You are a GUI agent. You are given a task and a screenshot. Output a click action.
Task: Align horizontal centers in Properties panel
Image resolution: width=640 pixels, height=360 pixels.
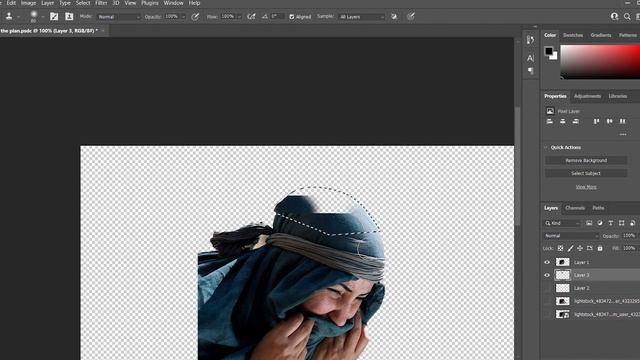[x=563, y=121]
